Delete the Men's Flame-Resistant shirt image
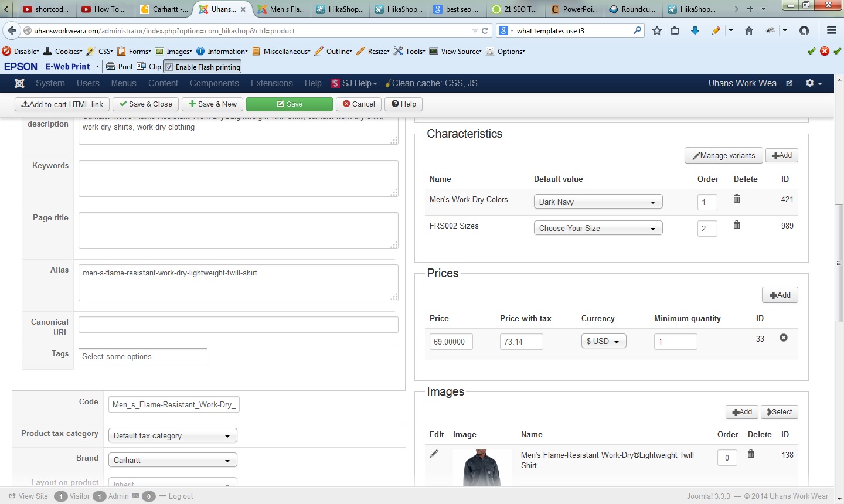Image resolution: width=844 pixels, height=504 pixels. (751, 454)
